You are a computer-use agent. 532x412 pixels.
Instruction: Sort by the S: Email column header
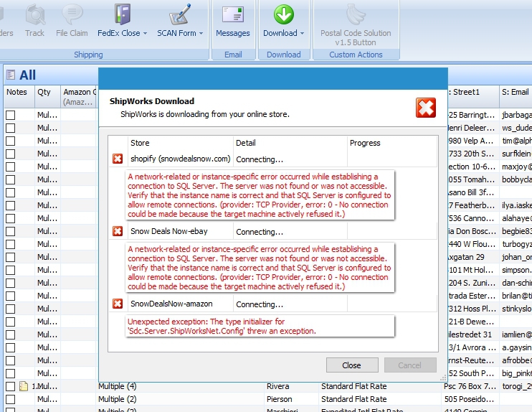(516, 97)
